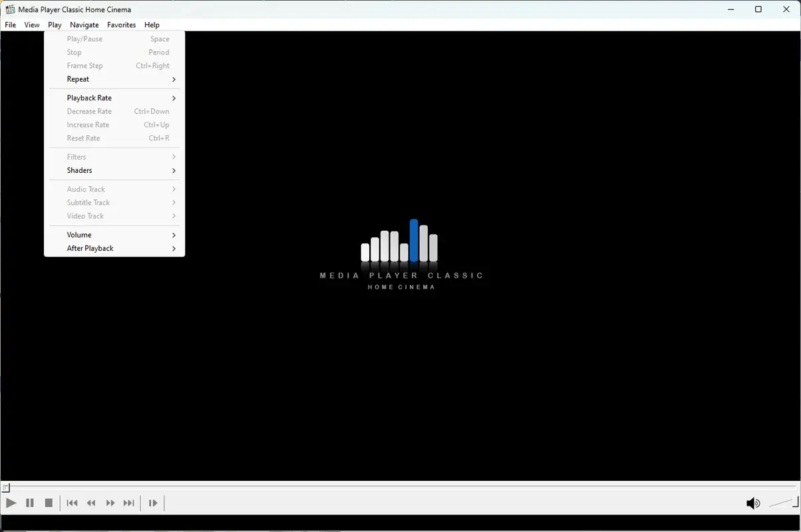Image resolution: width=801 pixels, height=532 pixels.
Task: Pause playback with the pause icon
Action: (29, 503)
